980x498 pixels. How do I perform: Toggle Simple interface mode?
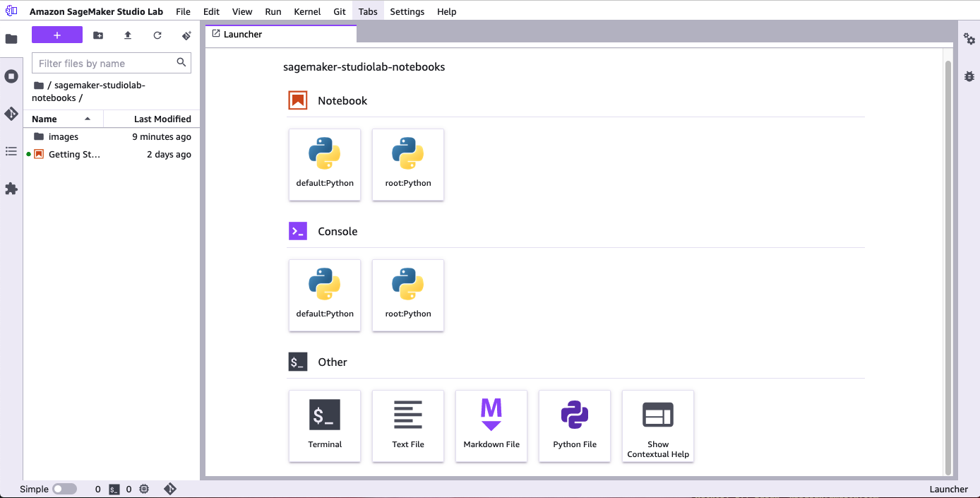[64, 488]
